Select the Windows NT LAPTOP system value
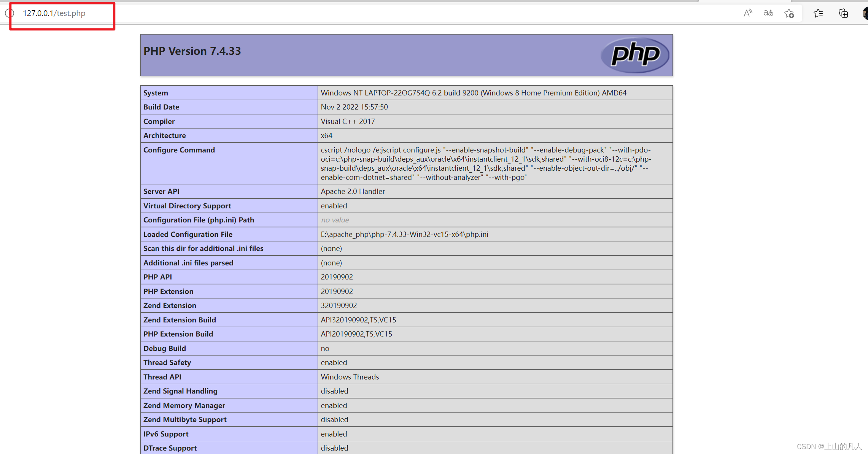868x454 pixels. click(474, 93)
